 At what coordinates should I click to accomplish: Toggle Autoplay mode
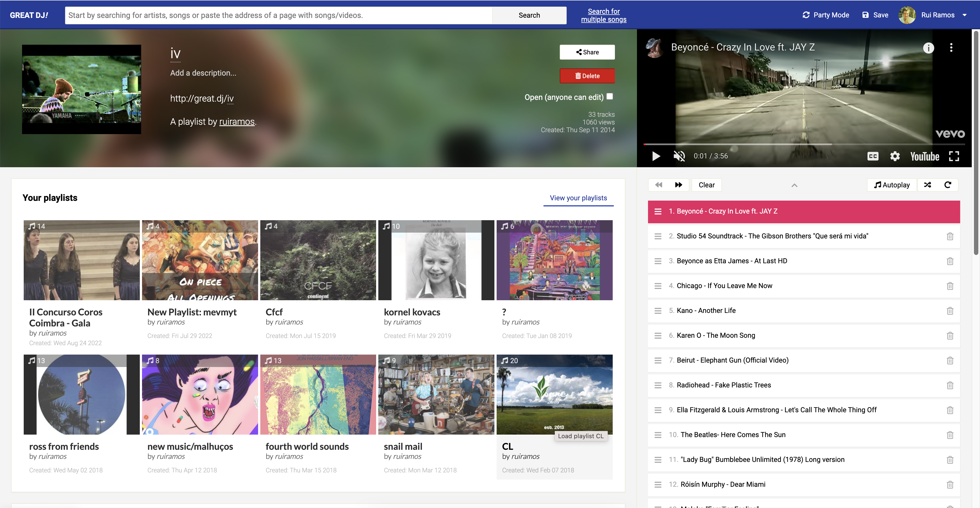(x=892, y=185)
